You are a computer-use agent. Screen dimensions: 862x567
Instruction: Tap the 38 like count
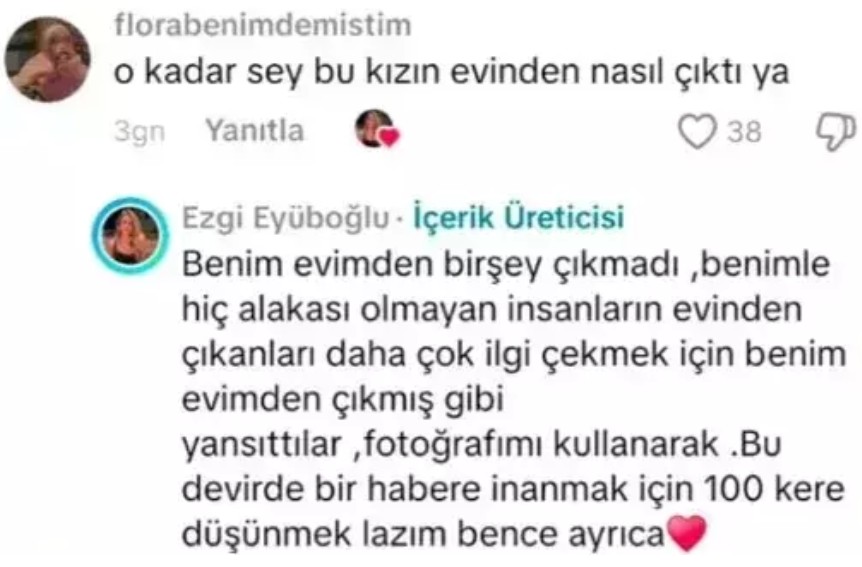(744, 132)
